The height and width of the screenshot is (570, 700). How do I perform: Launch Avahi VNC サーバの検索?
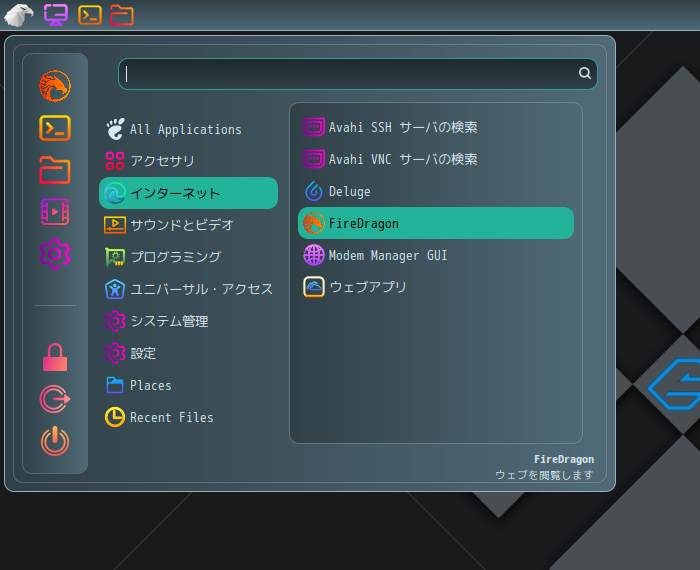pyautogui.click(x=436, y=159)
